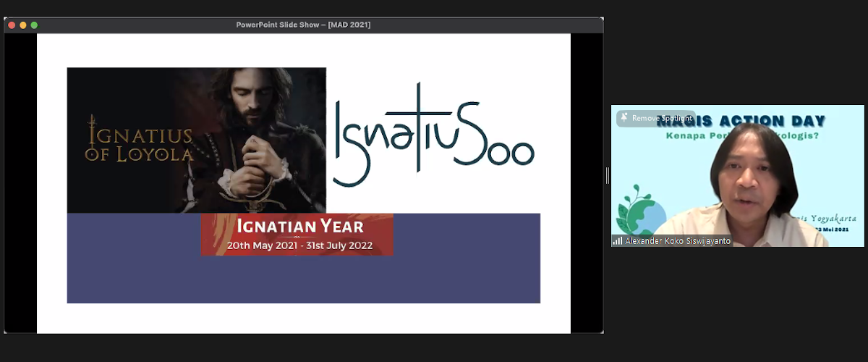Select the Alexander Koko Siswijayanto name label
The image size is (868, 362).
(x=678, y=241)
